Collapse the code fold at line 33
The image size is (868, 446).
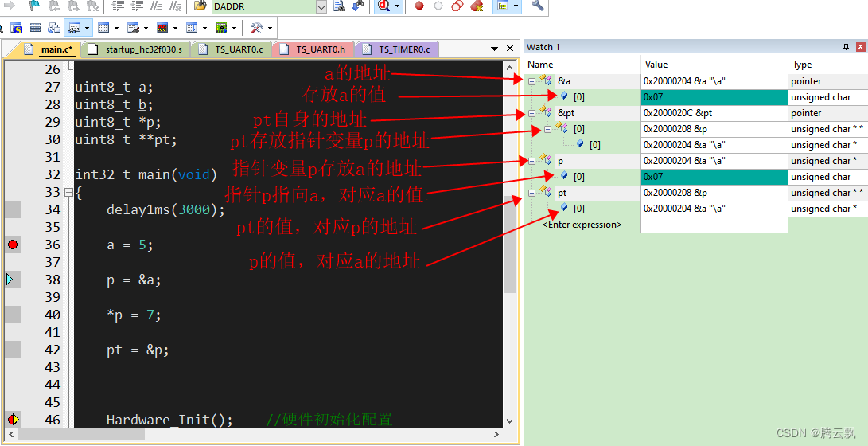[x=68, y=193]
